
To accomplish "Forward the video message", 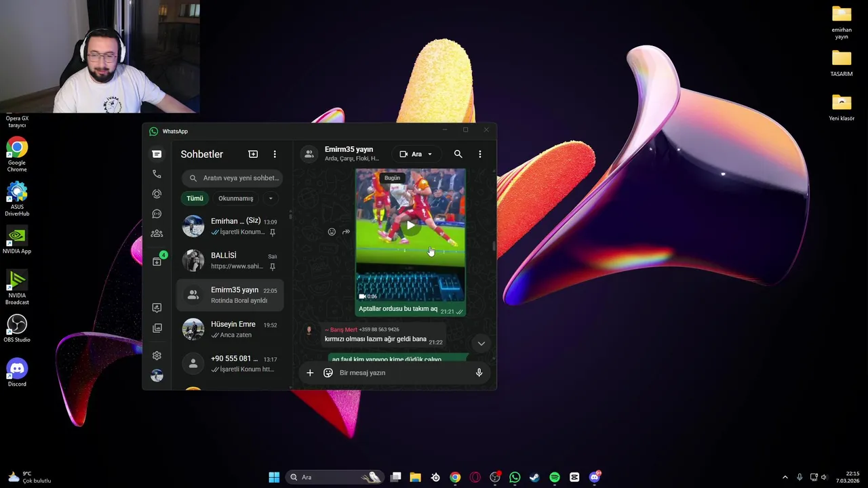I will 346,232.
